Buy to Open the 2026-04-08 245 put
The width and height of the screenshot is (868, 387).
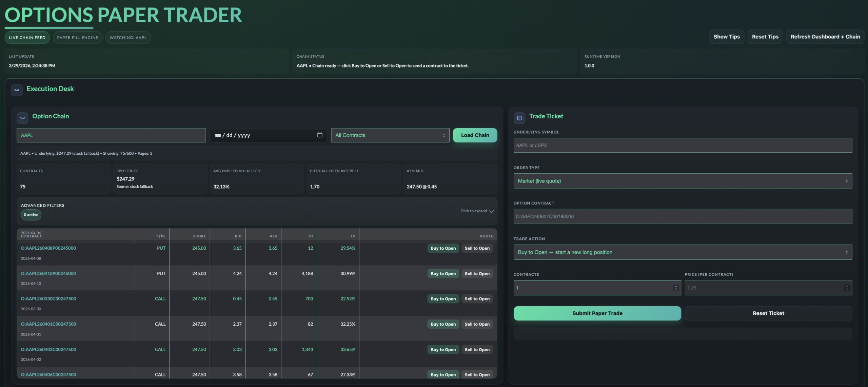(443, 248)
